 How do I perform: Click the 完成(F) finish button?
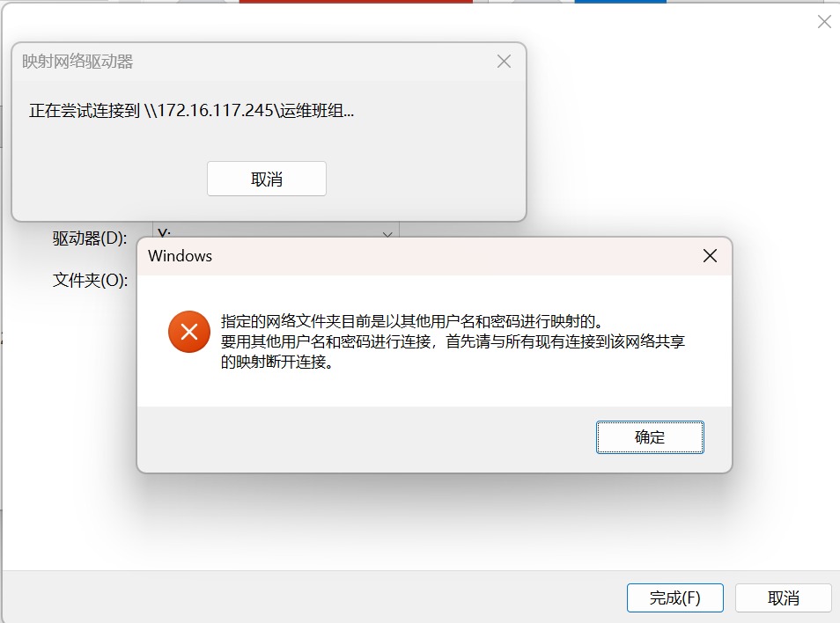point(675,597)
